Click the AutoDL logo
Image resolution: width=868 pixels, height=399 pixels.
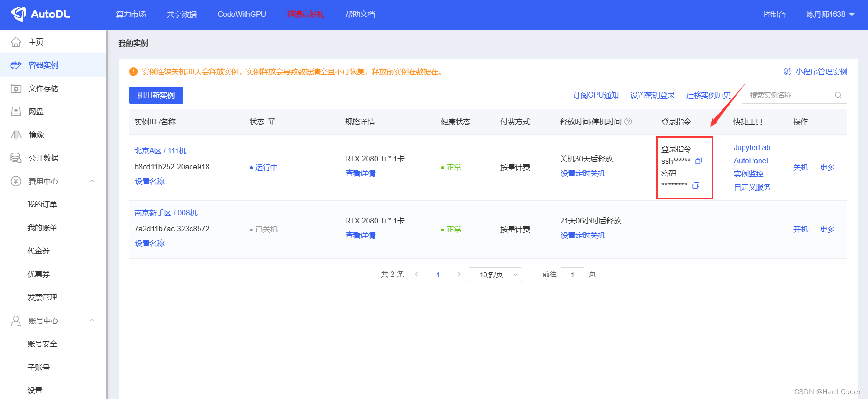click(40, 14)
